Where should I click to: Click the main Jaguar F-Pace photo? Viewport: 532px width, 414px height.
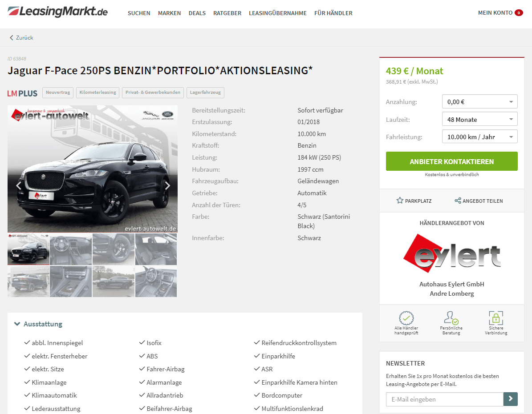click(92, 169)
